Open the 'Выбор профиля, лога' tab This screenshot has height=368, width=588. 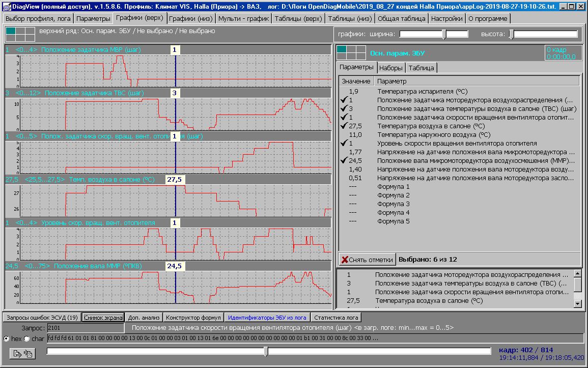coord(38,18)
